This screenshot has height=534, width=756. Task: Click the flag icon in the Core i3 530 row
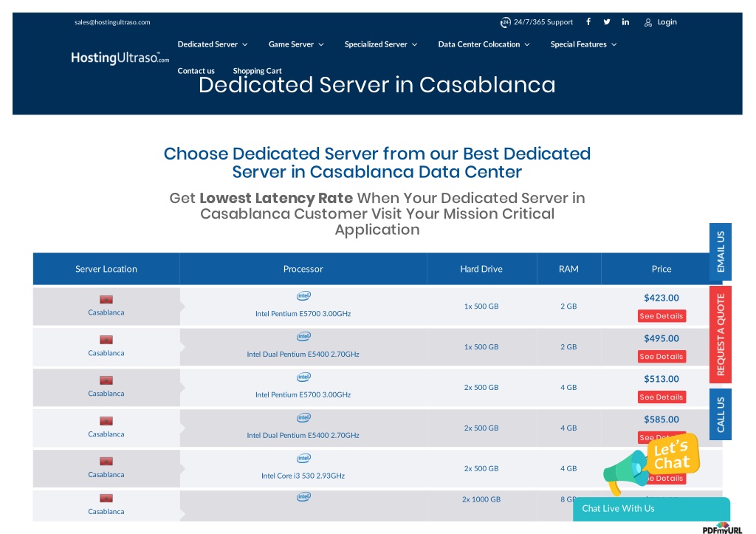pyautogui.click(x=106, y=462)
